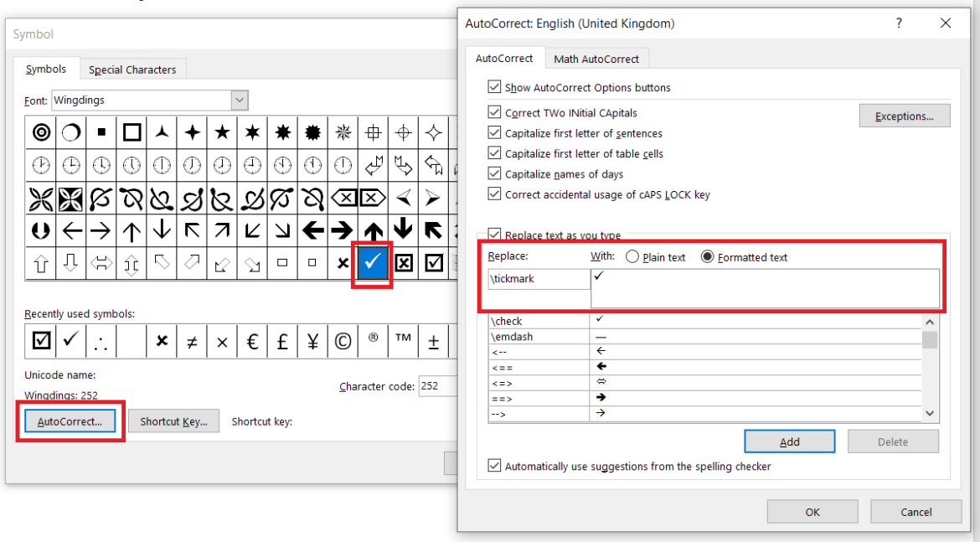Switch to the Symbols tab
This screenshot has width=980, height=542.
pyautogui.click(x=45, y=69)
